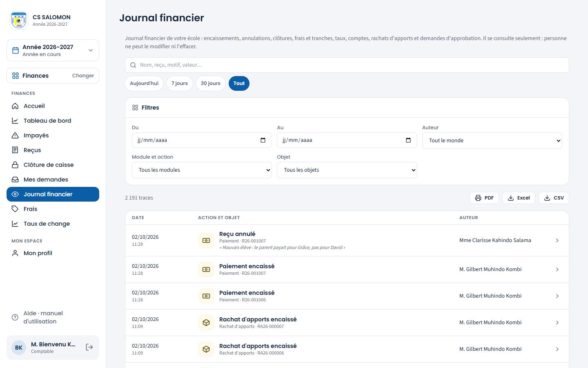Viewport: 588px width, 368px height.
Task: Select the 7 jours period filter
Action: (180, 83)
